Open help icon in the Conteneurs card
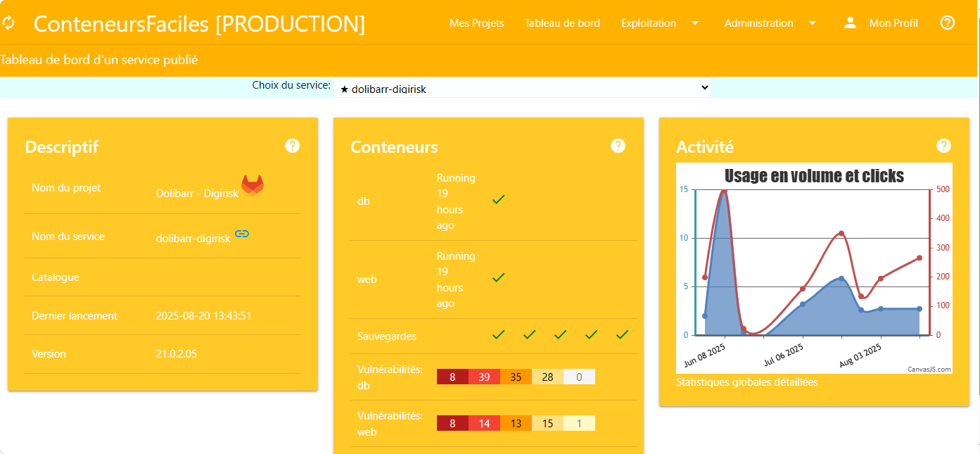This screenshot has width=980, height=454. pyautogui.click(x=618, y=146)
